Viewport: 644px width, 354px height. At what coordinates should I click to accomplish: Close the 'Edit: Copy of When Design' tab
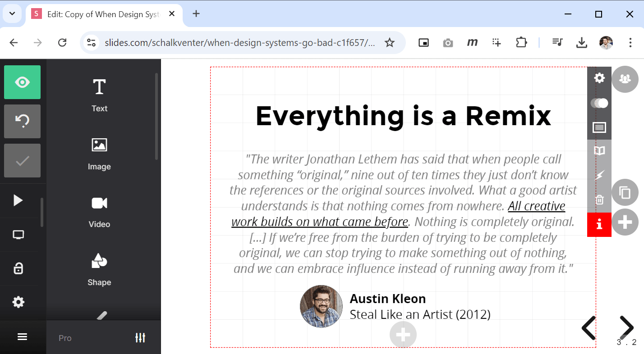click(x=172, y=14)
